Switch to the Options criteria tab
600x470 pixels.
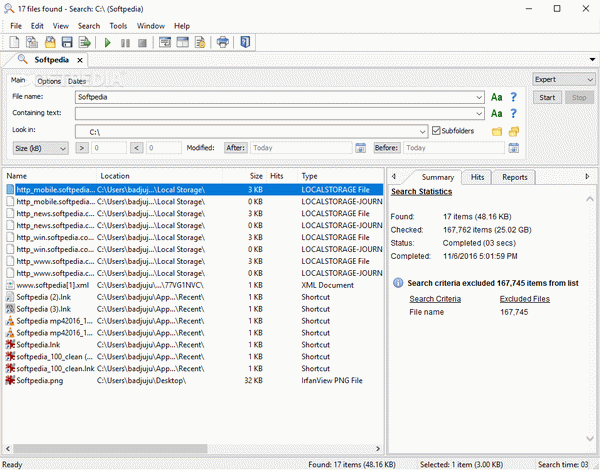(49, 81)
